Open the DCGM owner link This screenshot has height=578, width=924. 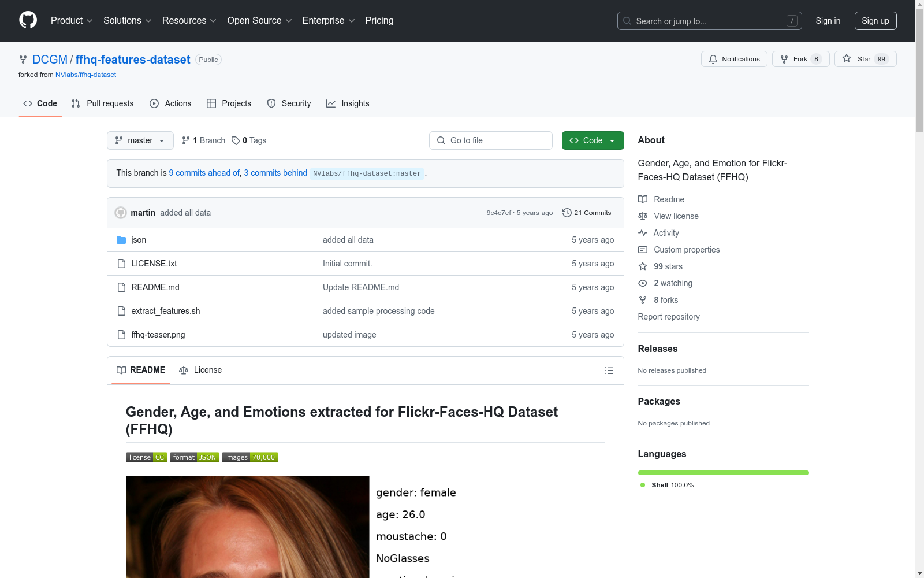(50, 60)
